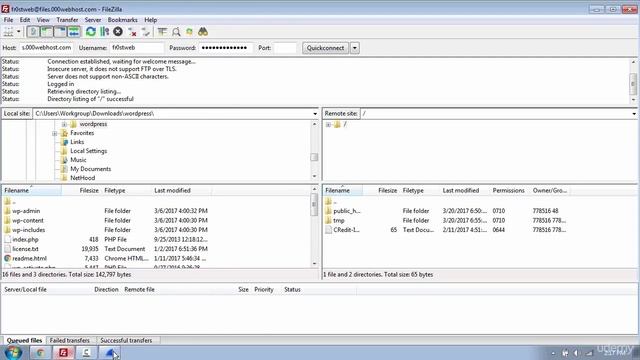640x360 pixels.
Task: Disconnect from the current server
Action: coord(132,32)
